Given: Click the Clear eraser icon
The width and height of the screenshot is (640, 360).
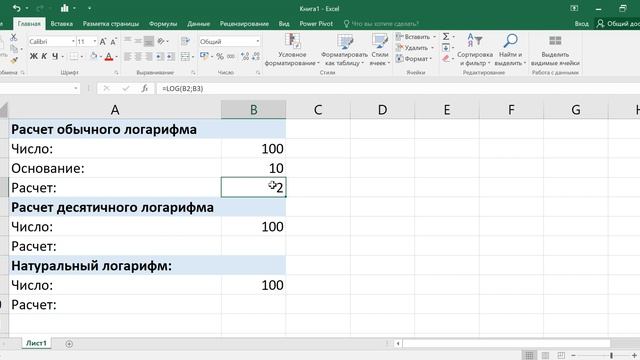Looking at the screenshot, I should coord(446,59).
